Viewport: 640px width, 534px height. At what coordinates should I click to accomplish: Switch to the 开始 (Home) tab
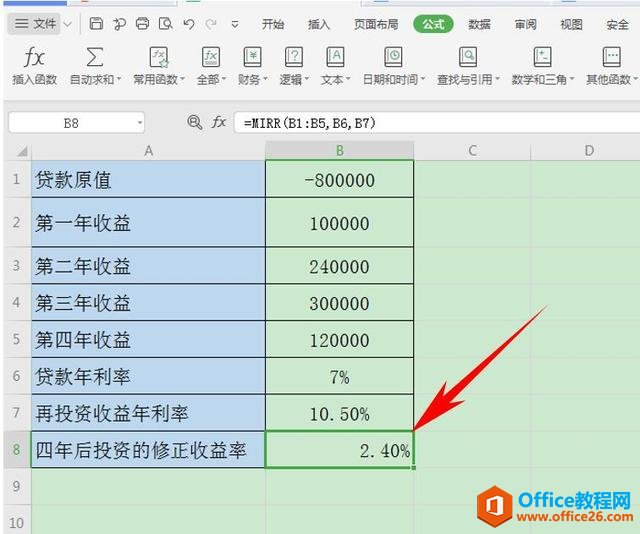pos(273,24)
